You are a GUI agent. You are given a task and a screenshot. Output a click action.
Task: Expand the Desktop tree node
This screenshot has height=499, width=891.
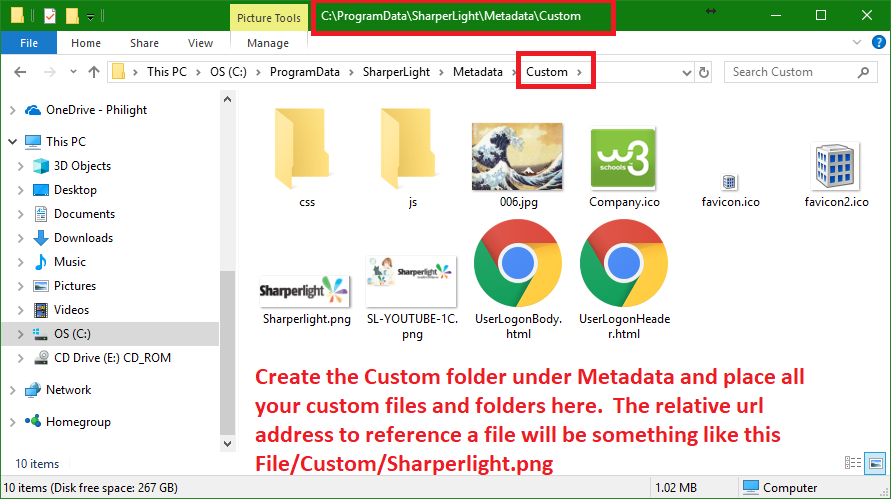20,190
